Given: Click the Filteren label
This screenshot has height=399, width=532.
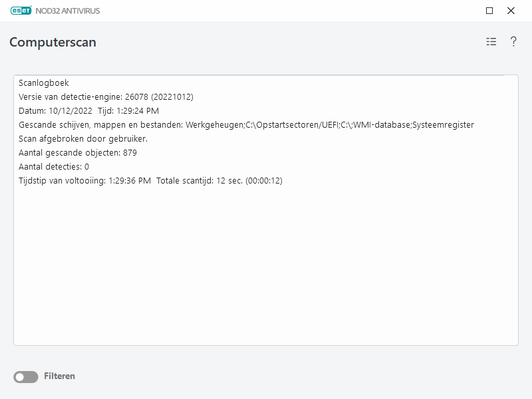Looking at the screenshot, I should [x=60, y=376].
